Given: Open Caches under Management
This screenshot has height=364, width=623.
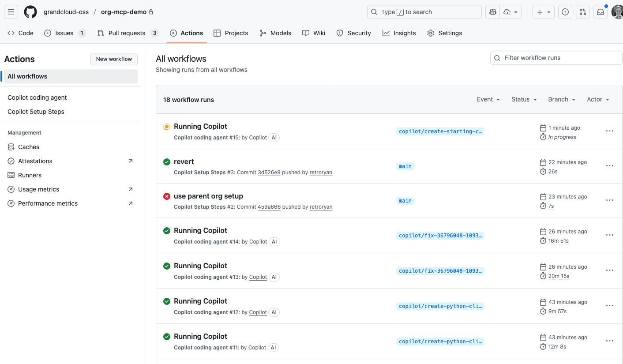Looking at the screenshot, I should (71, 147).
